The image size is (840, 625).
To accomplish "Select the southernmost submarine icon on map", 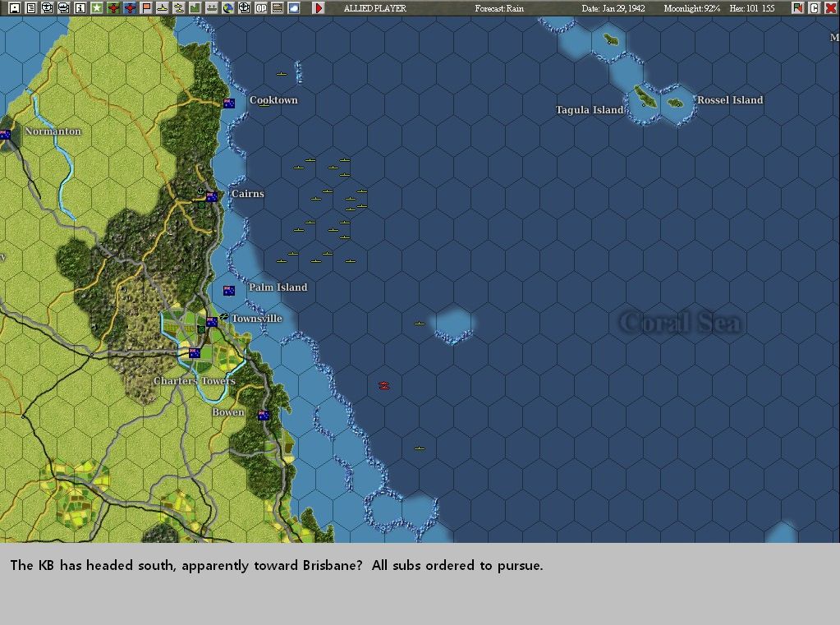I will [420, 448].
